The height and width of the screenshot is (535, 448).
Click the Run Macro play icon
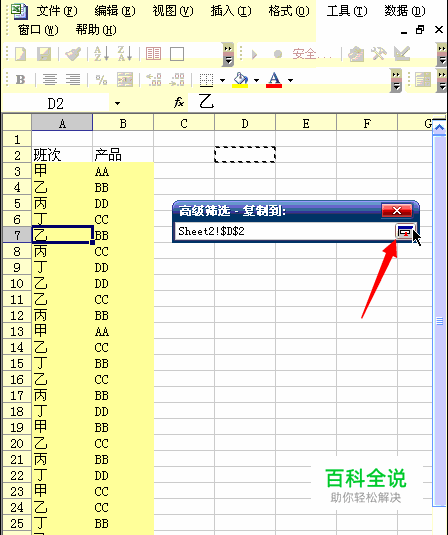(254, 54)
